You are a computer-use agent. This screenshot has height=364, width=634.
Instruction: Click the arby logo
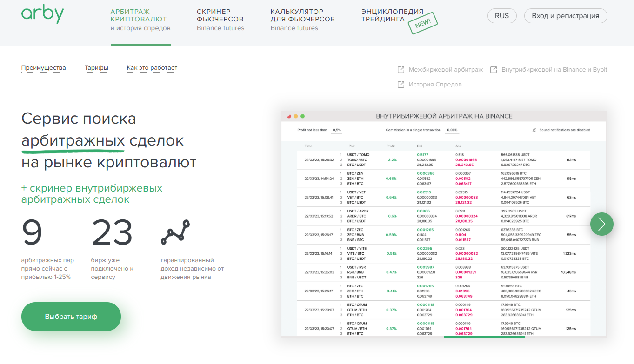point(42,14)
